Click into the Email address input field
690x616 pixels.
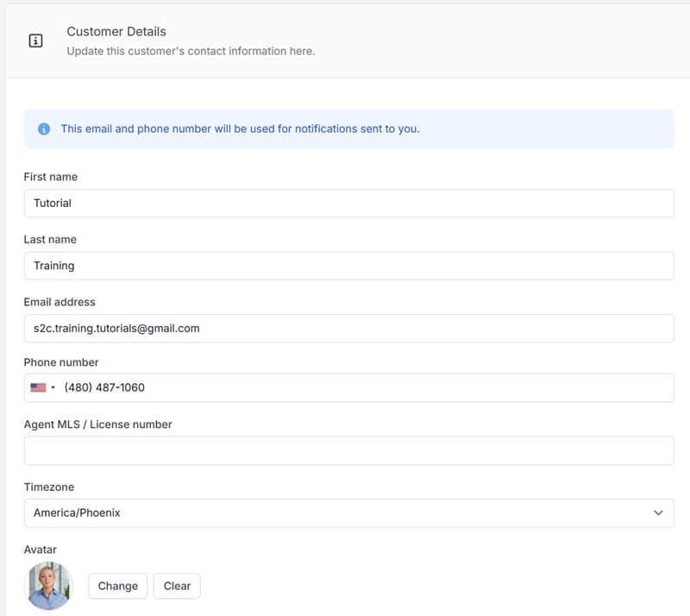(348, 329)
